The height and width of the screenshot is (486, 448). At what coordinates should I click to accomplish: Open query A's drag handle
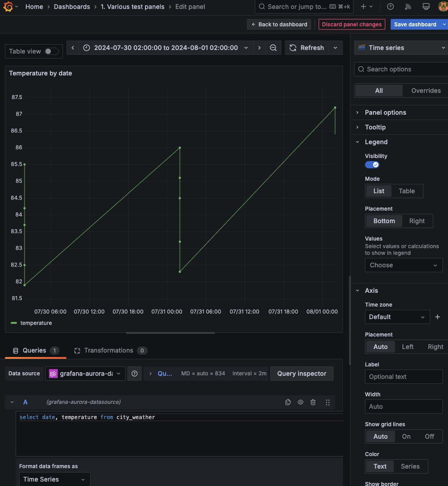(328, 402)
